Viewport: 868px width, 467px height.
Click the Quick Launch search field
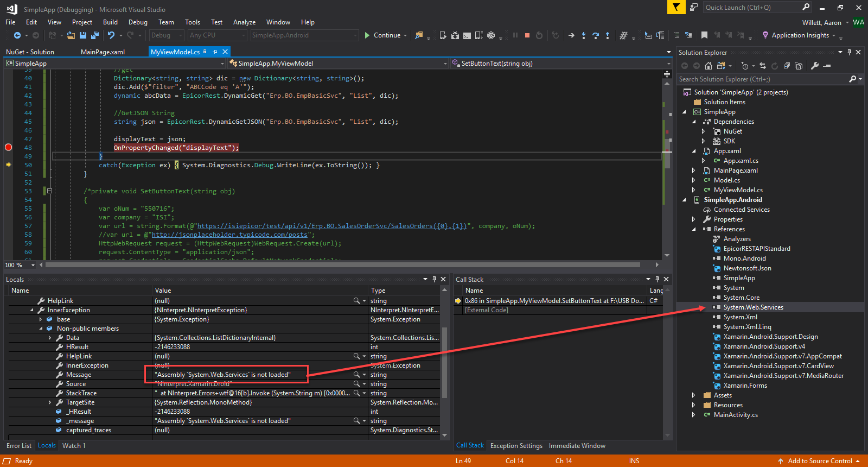757,7
